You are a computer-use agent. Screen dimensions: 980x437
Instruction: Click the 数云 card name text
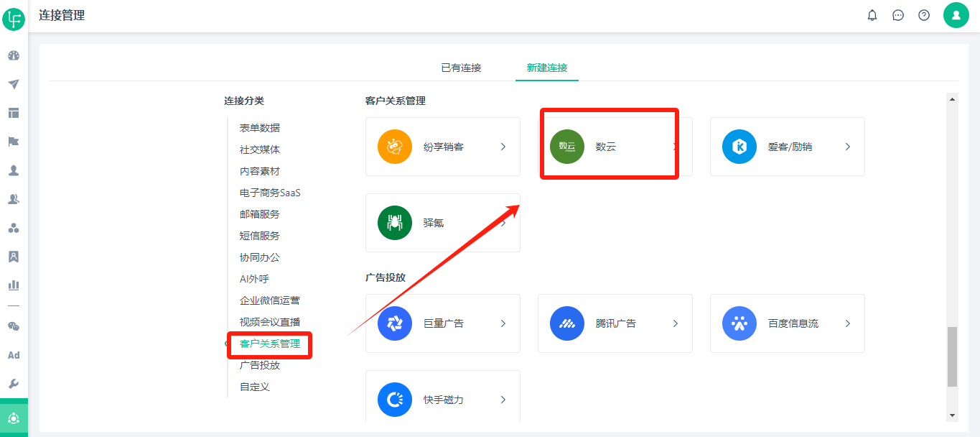pyautogui.click(x=606, y=147)
